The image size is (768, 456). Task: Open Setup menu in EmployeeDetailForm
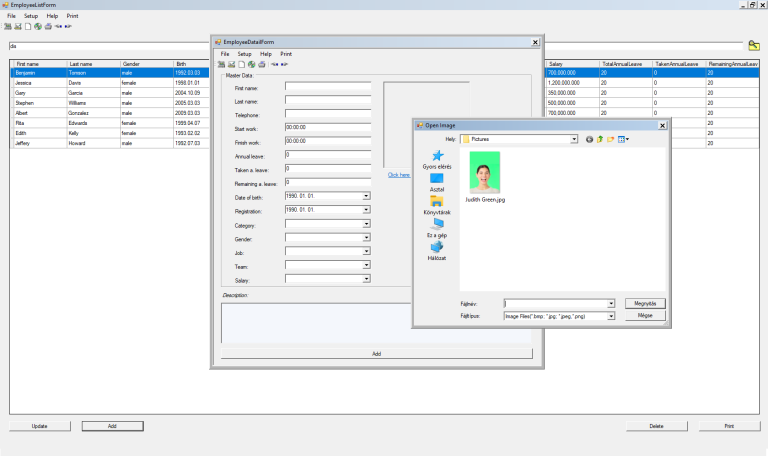(245, 54)
